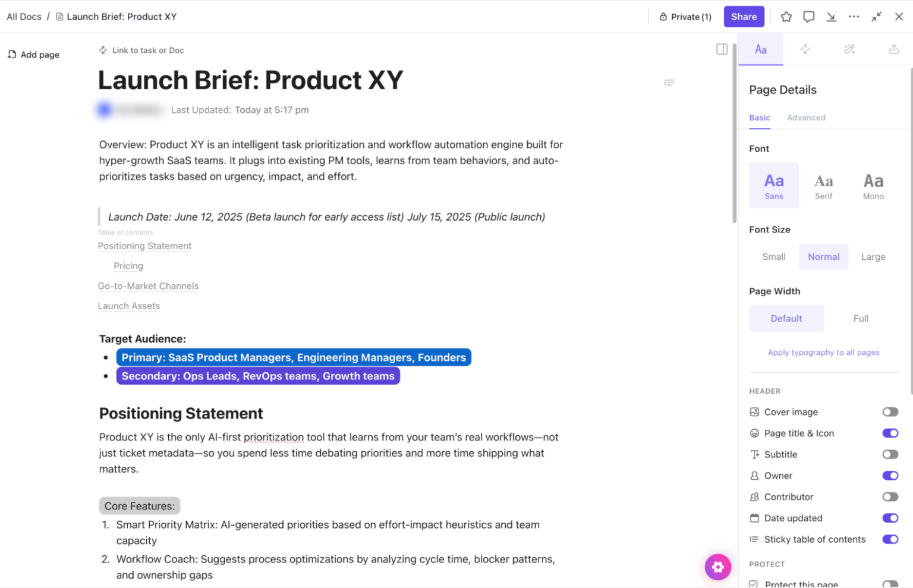Disable the Page title & Icon toggle
This screenshot has width=913, height=588.
(890, 433)
